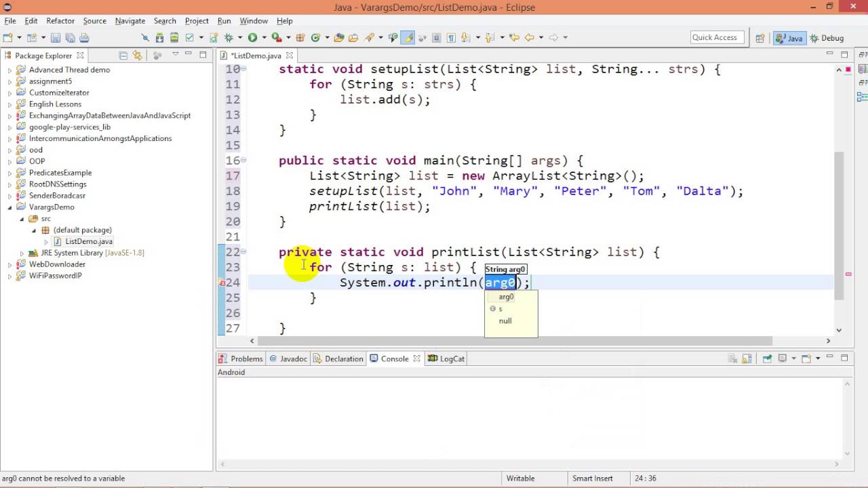
Task: Close the ListDemo.java editor tab
Action: [x=290, y=56]
